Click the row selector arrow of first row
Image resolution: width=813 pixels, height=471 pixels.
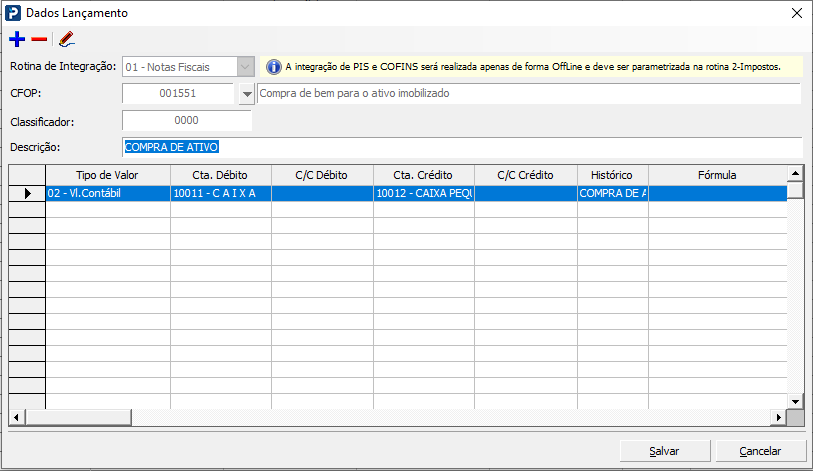[x=27, y=193]
